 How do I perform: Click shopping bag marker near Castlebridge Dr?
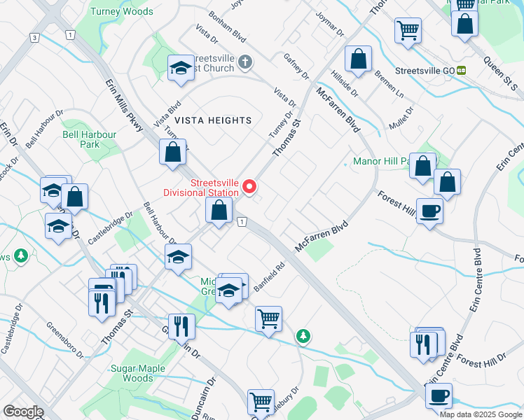(74, 199)
